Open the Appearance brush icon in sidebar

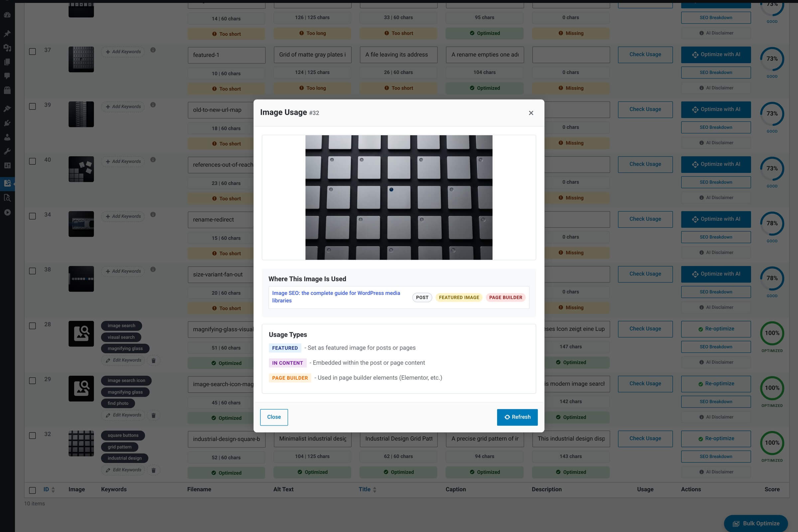click(x=7, y=109)
